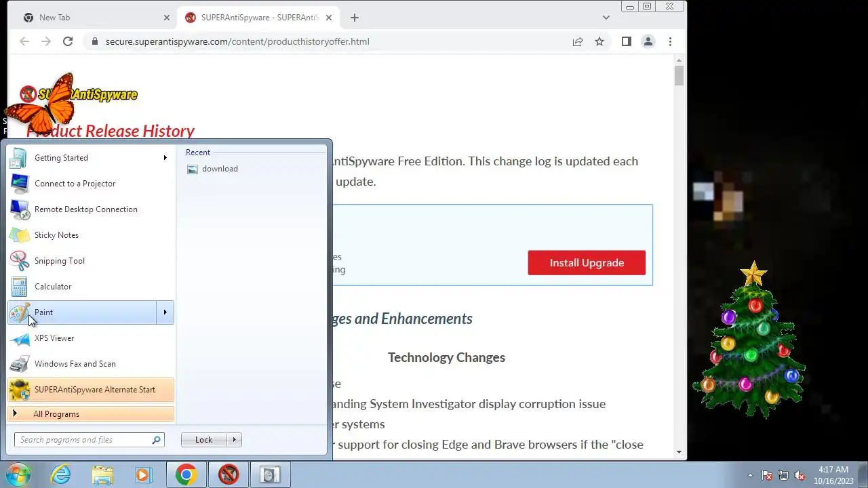Screen dimensions: 868x488
Task: Open the Lock options arrow
Action: tap(235, 440)
